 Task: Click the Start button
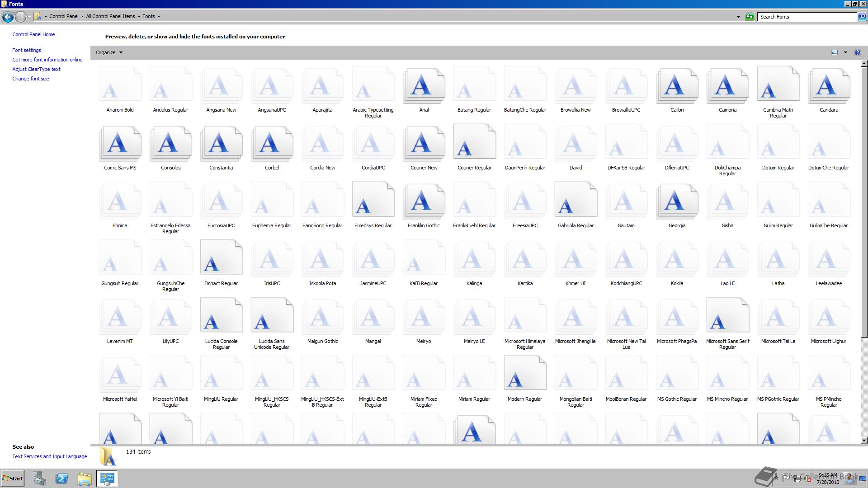point(13,479)
